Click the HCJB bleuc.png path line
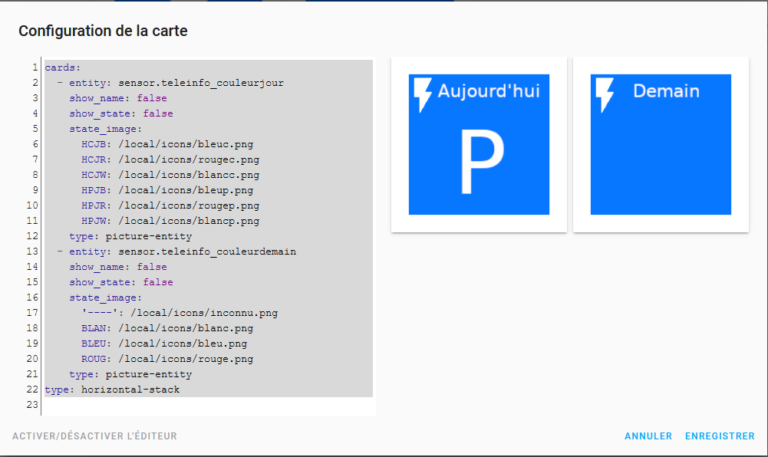The width and height of the screenshot is (768, 457). (170, 144)
